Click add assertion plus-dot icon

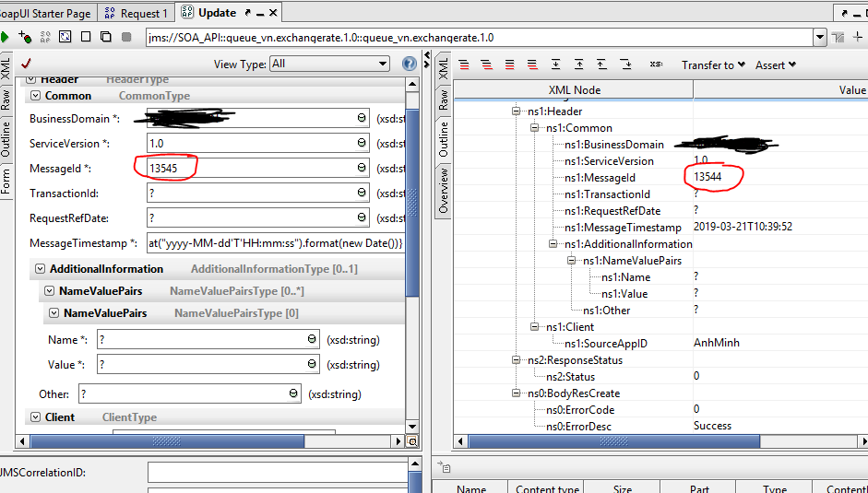point(25,37)
